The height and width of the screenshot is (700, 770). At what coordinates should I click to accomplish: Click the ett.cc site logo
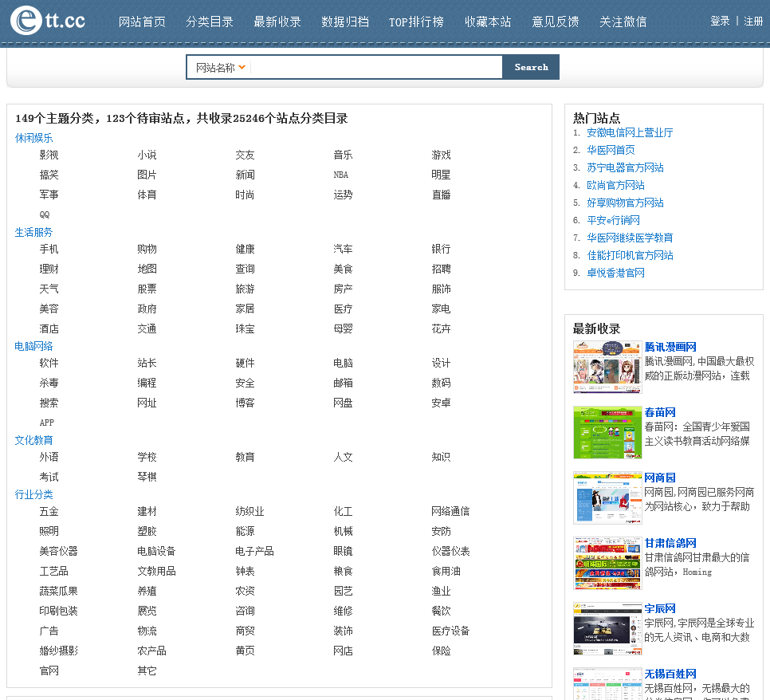(x=48, y=21)
